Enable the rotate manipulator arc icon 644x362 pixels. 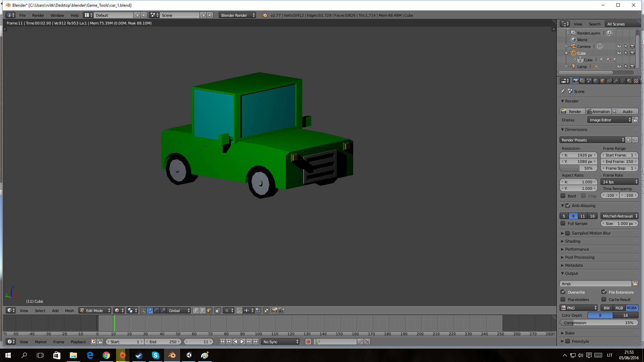coord(156,310)
